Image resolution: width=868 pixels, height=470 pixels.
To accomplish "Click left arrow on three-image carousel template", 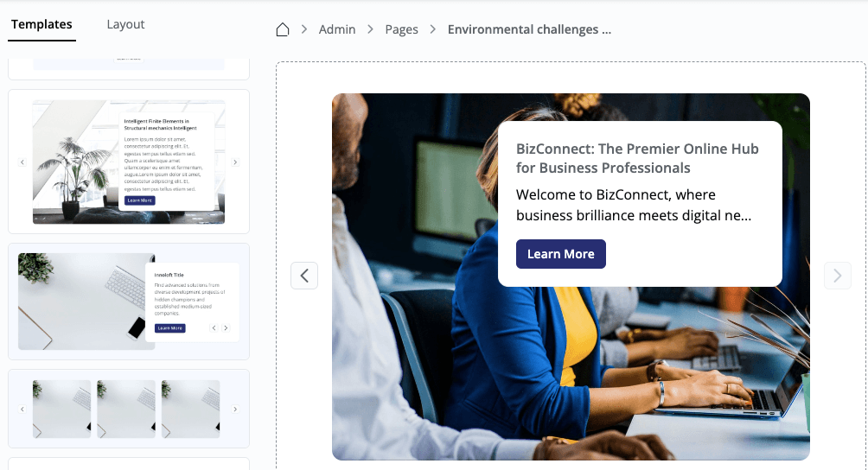I will (x=22, y=409).
